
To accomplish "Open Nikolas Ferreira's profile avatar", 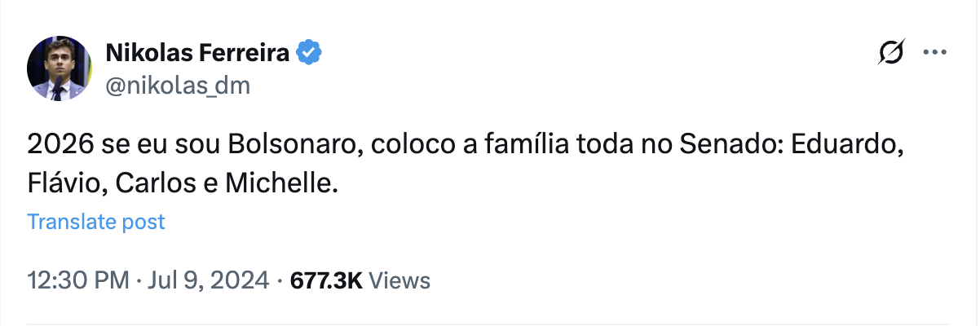I will [57, 69].
